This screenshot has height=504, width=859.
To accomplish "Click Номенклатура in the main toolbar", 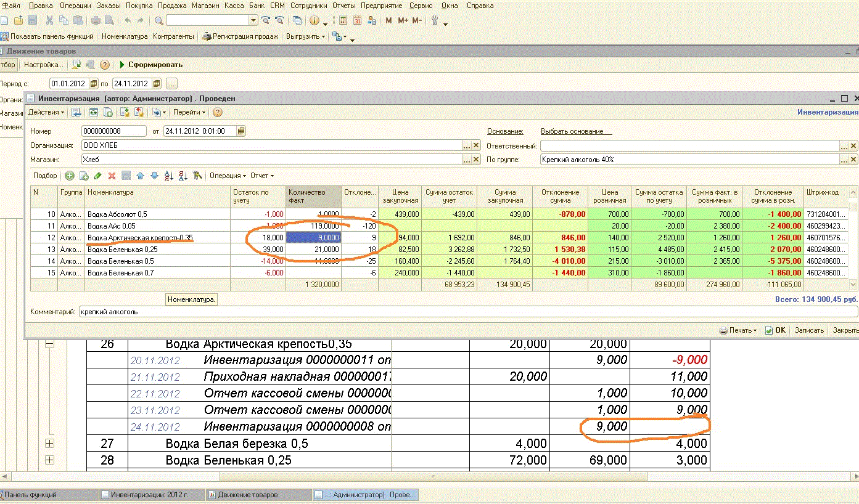I will [125, 36].
